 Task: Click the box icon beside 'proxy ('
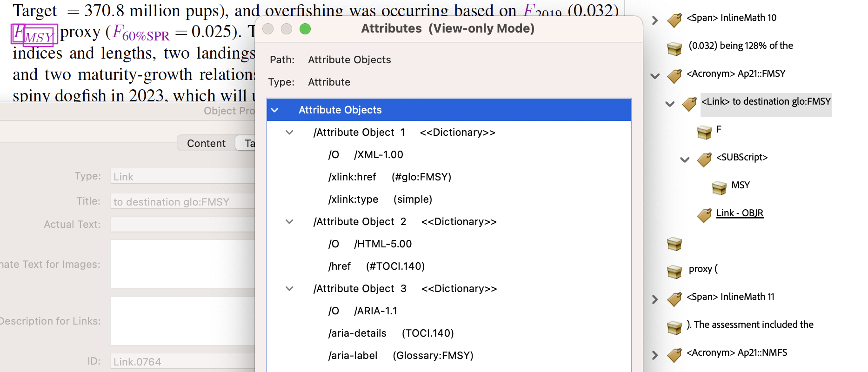pyautogui.click(x=674, y=271)
